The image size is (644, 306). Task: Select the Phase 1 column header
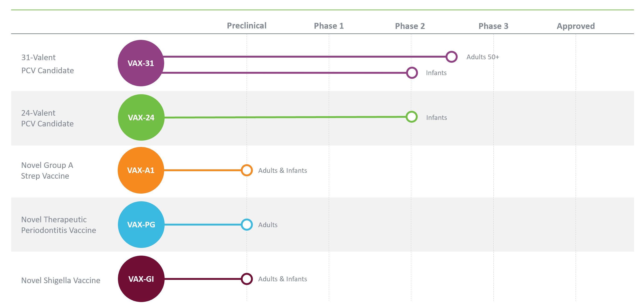329,26
